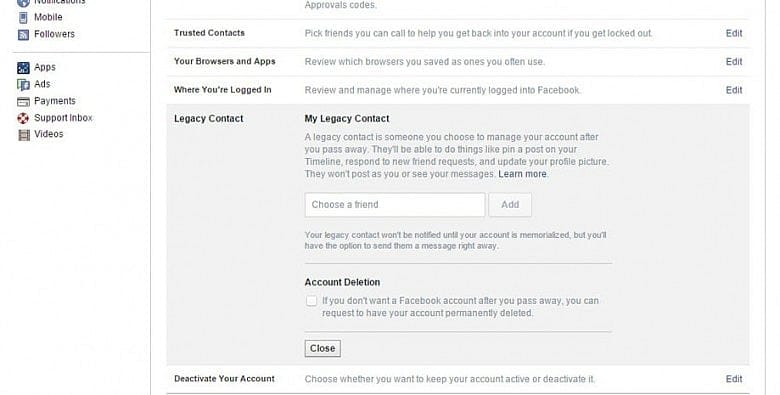Open the Videos film icon

(23, 135)
